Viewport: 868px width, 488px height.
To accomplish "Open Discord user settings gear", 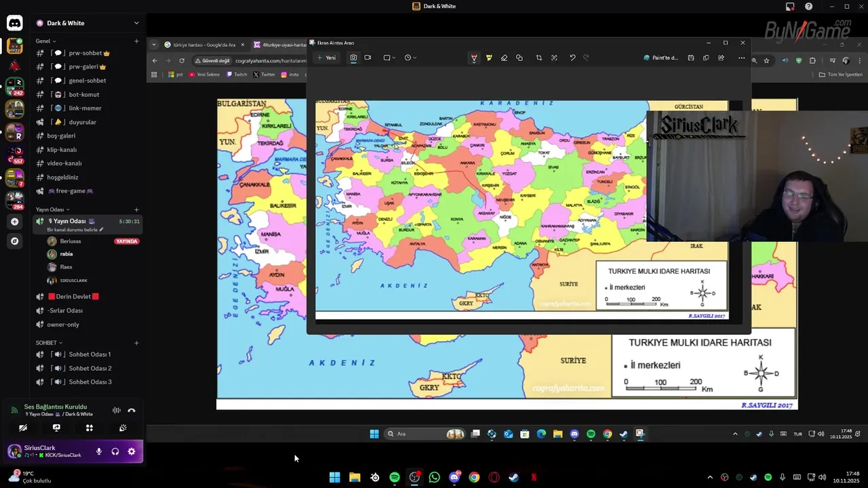I will tap(132, 451).
